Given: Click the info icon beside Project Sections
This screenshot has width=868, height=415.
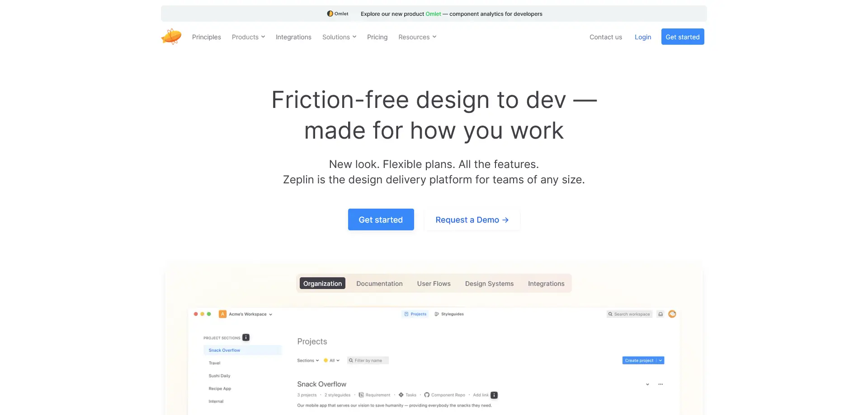Looking at the screenshot, I should point(246,337).
